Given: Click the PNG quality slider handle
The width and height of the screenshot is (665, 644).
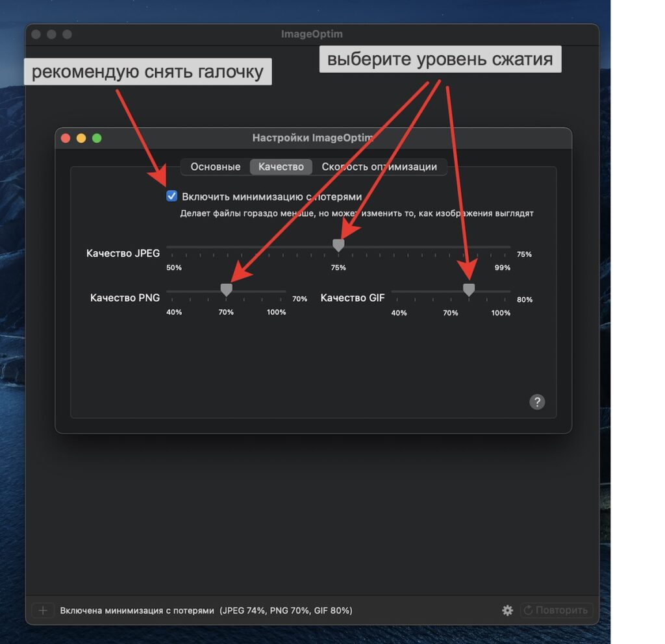Looking at the screenshot, I should click(x=227, y=290).
